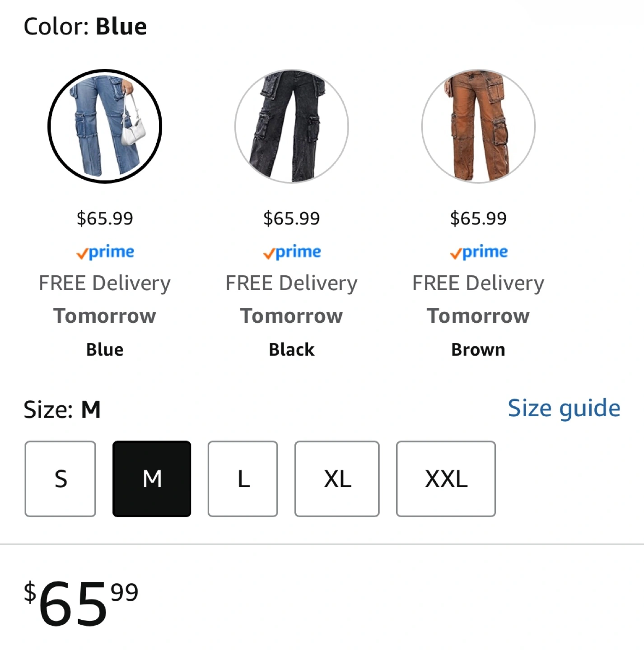This screenshot has width=644, height=650.
Task: Click the large $65.99 main price
Action: coord(81,603)
